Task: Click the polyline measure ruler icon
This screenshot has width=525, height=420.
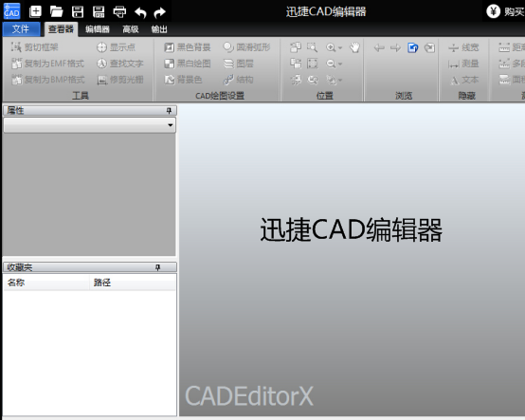Action: 504,64
